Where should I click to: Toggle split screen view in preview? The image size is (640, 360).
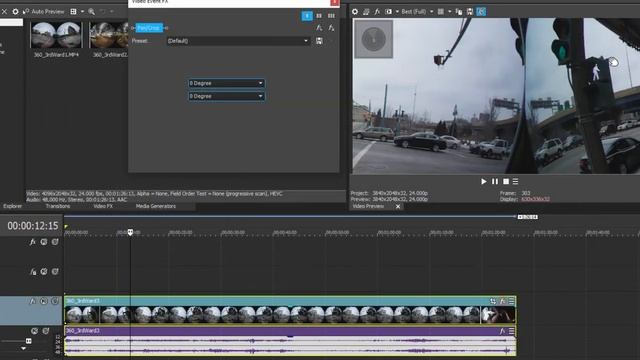(x=389, y=11)
